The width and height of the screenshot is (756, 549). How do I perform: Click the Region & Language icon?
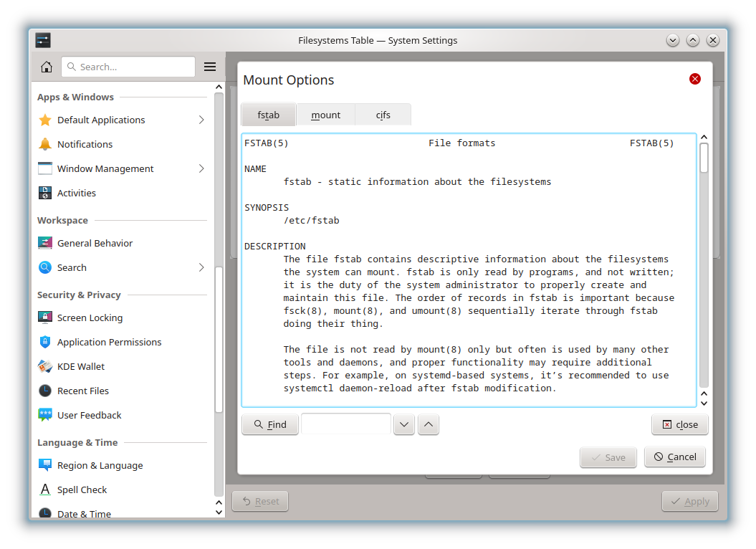pyautogui.click(x=45, y=465)
